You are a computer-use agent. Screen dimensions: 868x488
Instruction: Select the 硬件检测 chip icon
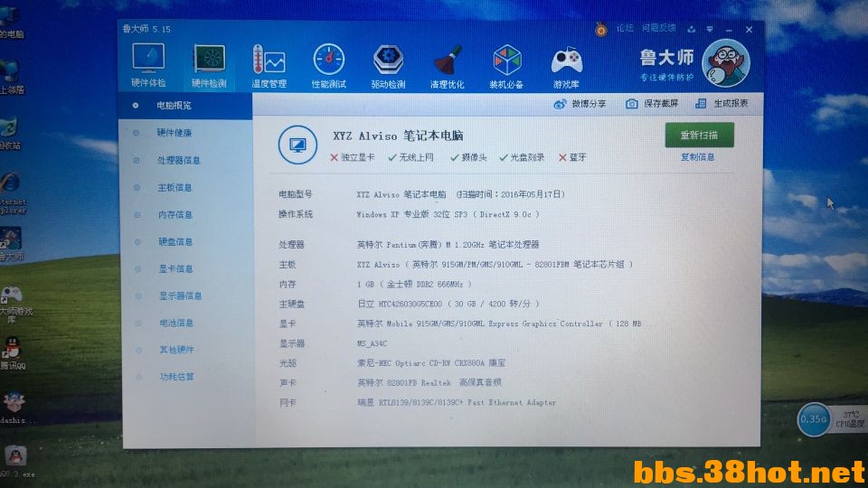[209, 59]
